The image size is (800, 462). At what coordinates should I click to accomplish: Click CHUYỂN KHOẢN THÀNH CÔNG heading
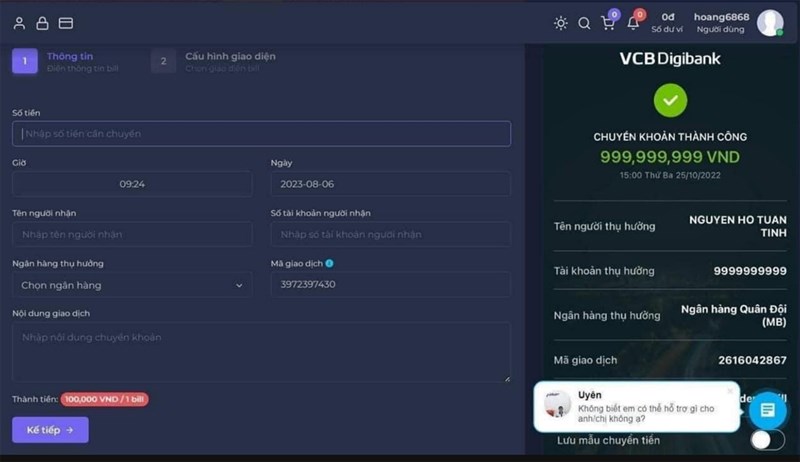[x=670, y=137]
